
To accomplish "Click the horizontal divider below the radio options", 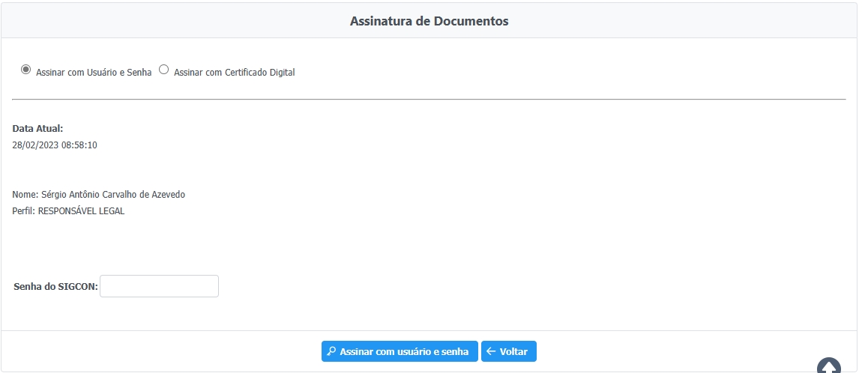I will coord(429,99).
